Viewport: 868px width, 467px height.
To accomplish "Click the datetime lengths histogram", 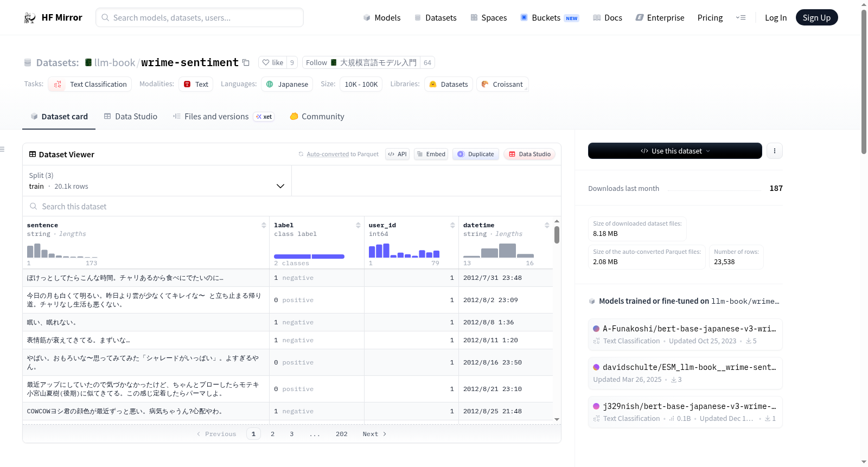I will click(499, 251).
